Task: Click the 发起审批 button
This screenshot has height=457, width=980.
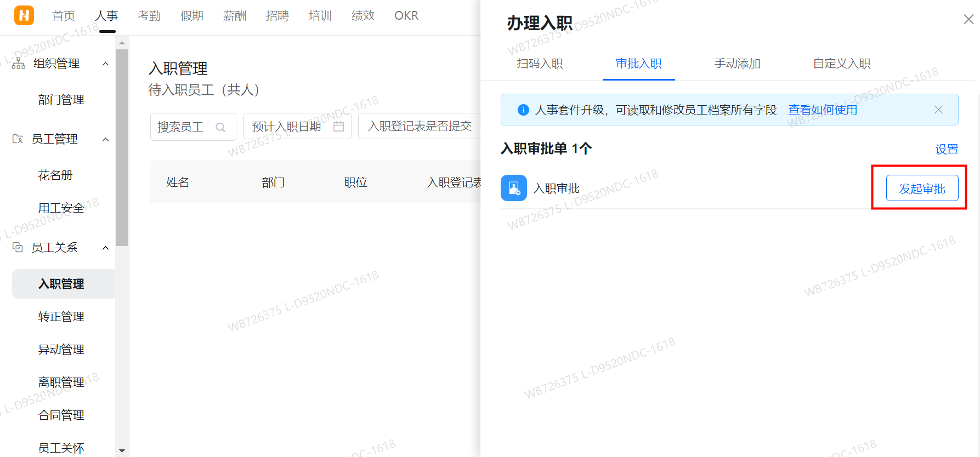Action: (922, 188)
